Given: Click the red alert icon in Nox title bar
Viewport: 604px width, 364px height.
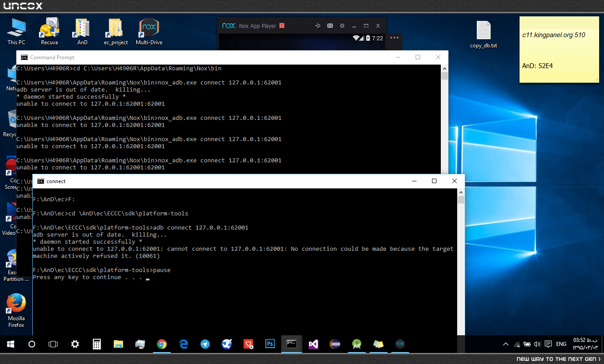Looking at the screenshot, I should [x=282, y=26].
